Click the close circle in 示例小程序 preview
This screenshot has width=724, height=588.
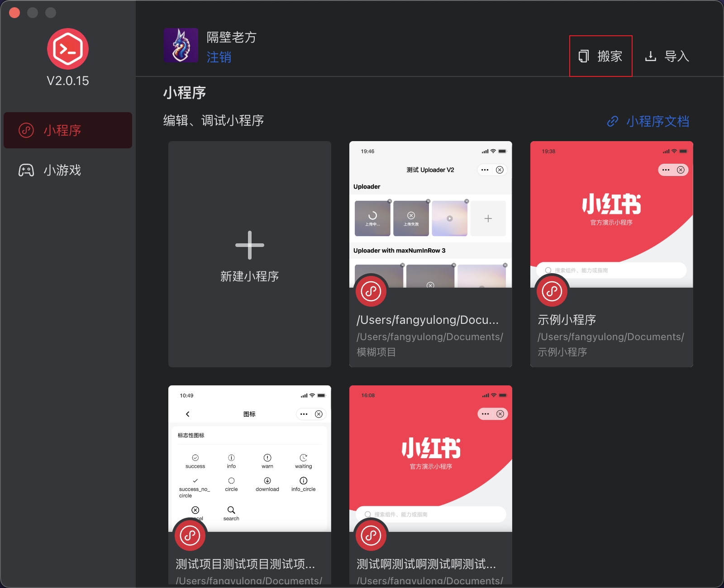coord(681,170)
